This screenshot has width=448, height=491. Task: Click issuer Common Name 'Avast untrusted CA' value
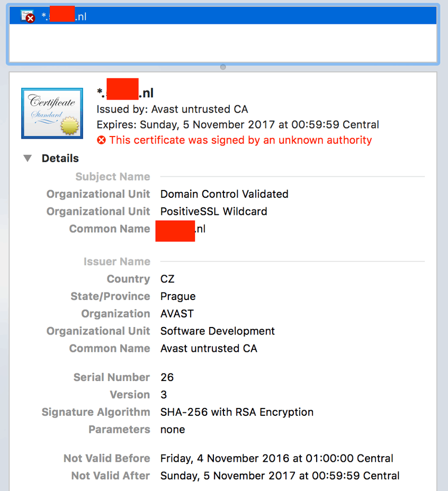pyautogui.click(x=209, y=349)
